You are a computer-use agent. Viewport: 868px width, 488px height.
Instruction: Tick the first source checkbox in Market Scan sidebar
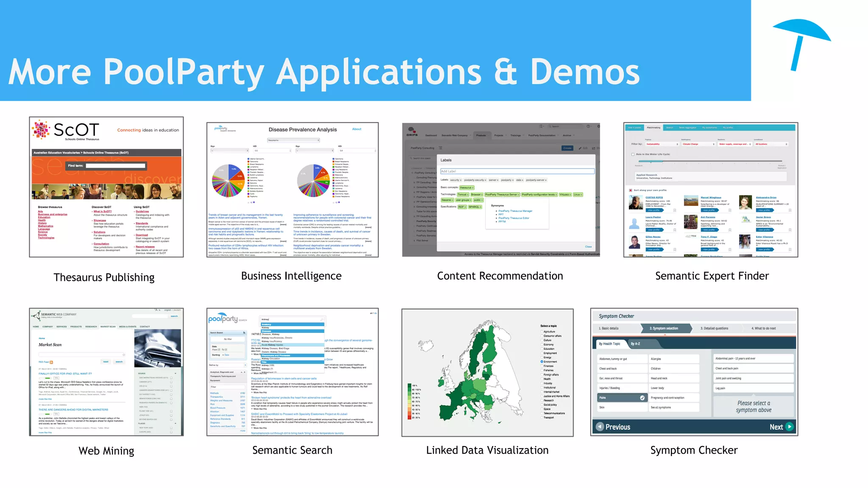171,377
